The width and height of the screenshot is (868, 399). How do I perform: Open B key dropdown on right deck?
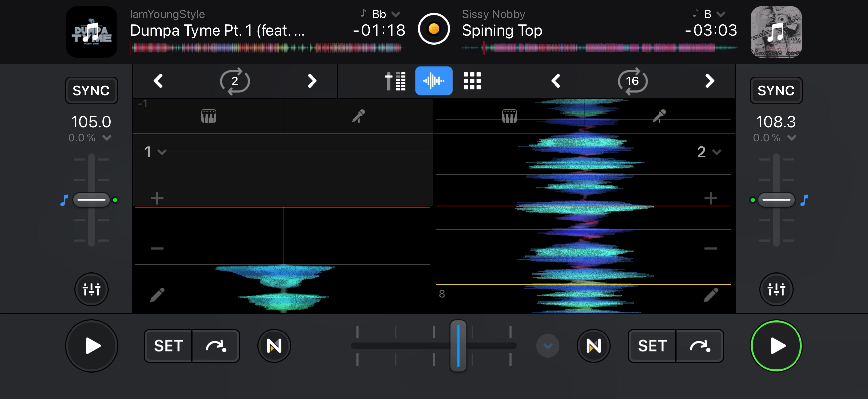tap(720, 14)
